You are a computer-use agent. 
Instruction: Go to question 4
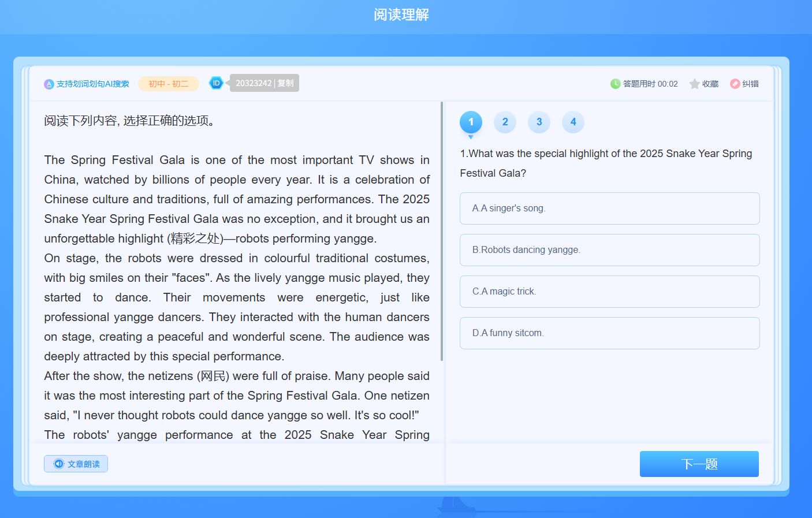(x=573, y=122)
